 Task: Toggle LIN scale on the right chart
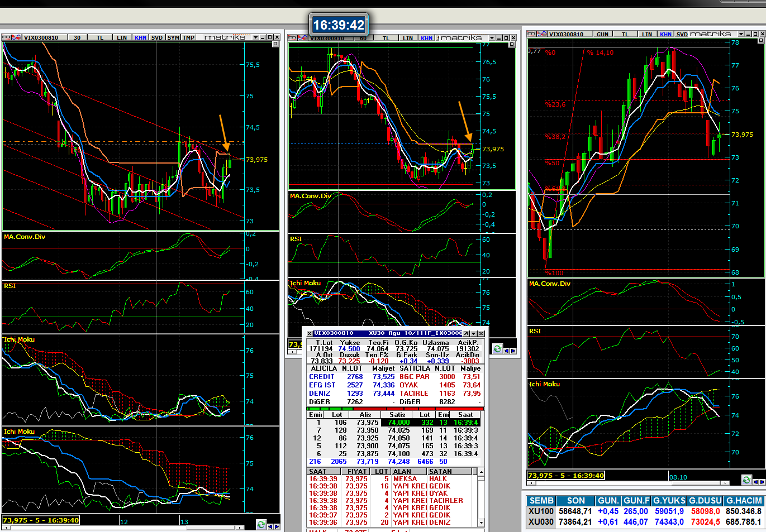646,34
